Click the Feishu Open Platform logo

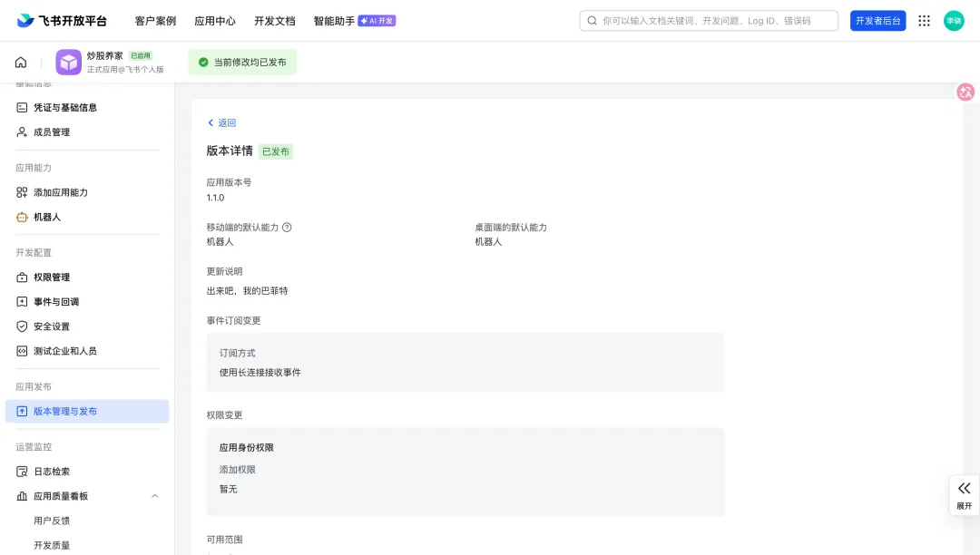click(62, 21)
